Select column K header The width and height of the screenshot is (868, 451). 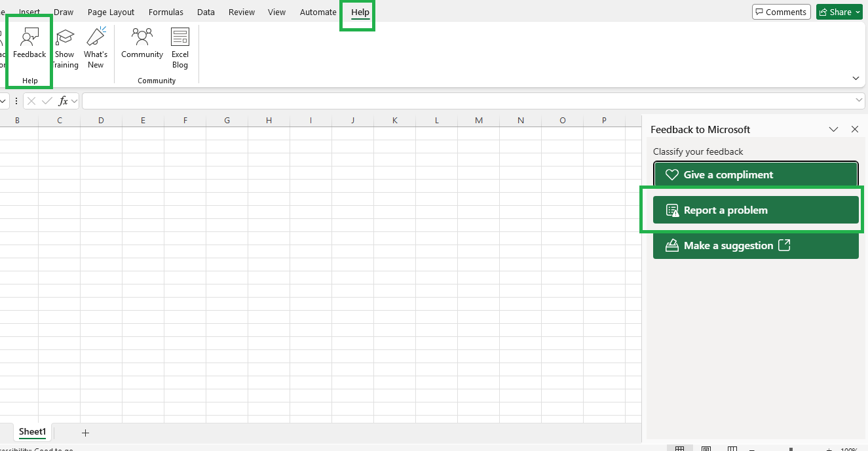pos(394,121)
